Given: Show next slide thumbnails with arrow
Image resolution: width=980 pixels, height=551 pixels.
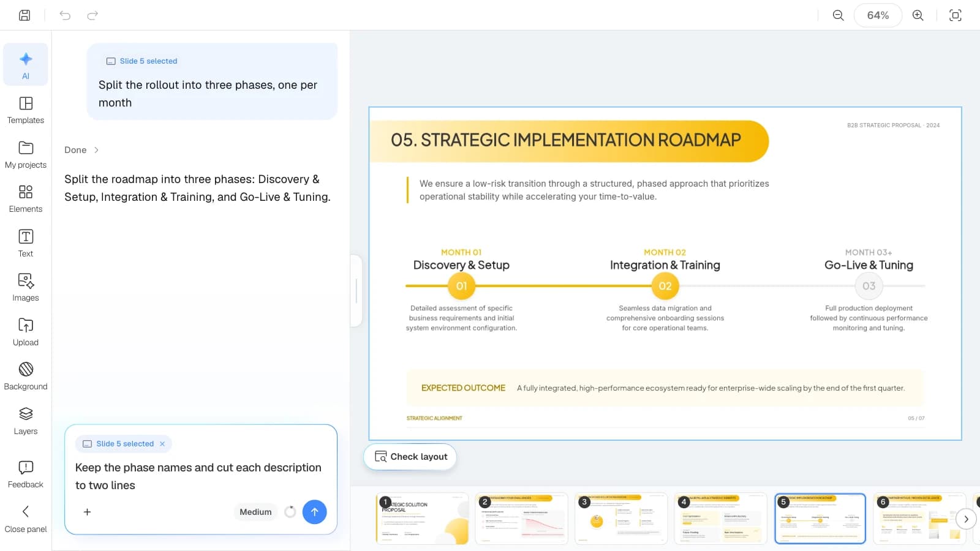Looking at the screenshot, I should coord(966,519).
